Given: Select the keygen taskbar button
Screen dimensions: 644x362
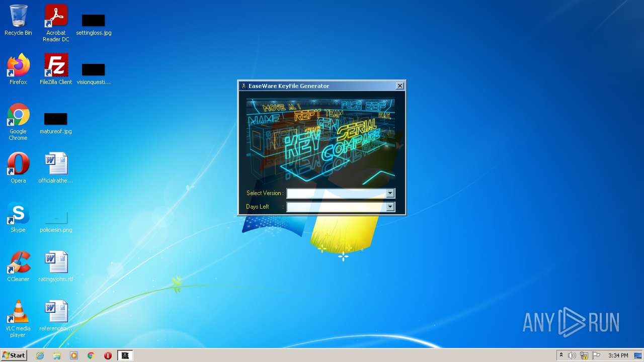Looking at the screenshot, I should [x=125, y=355].
